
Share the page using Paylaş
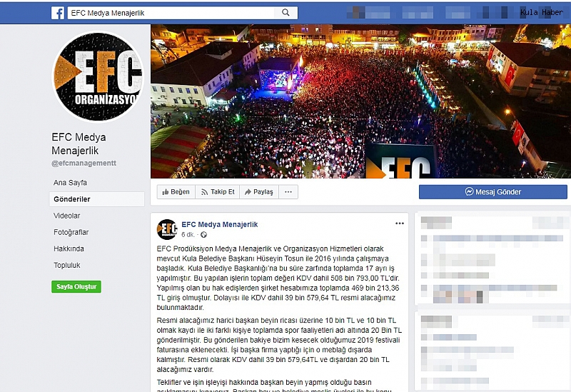(x=259, y=192)
